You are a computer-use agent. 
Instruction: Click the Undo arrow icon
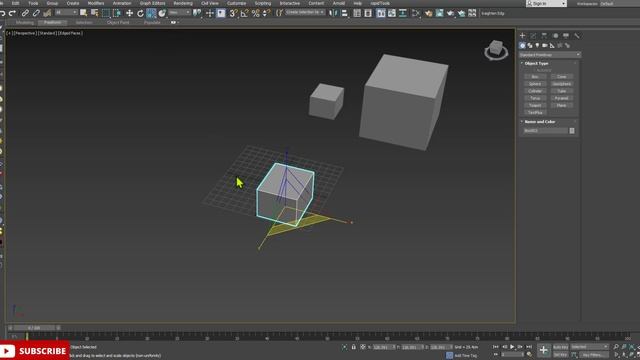tap(3, 13)
